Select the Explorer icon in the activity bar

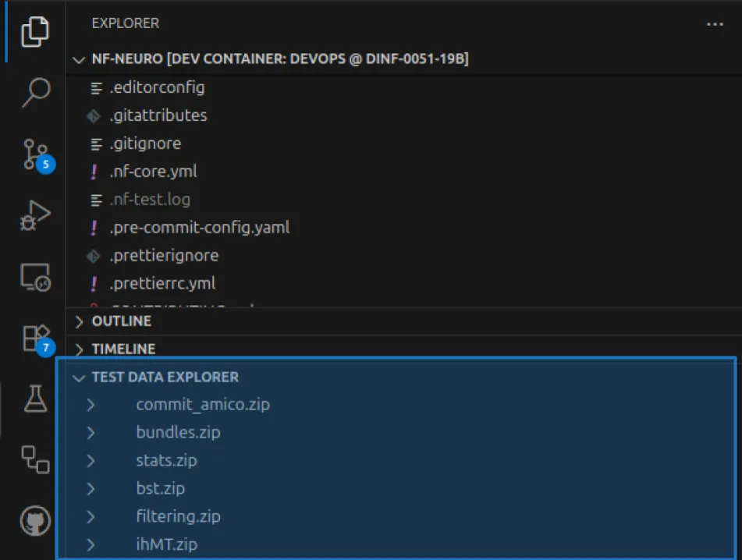click(x=31, y=31)
